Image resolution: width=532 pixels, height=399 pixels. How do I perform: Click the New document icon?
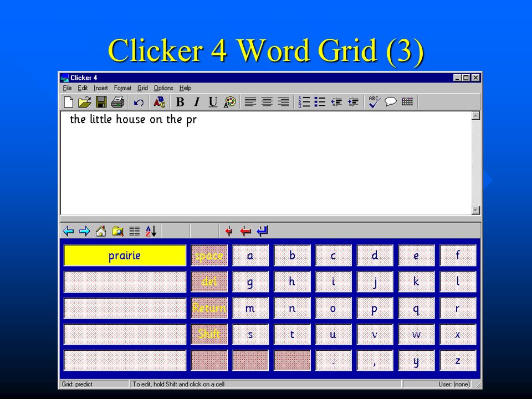69,102
